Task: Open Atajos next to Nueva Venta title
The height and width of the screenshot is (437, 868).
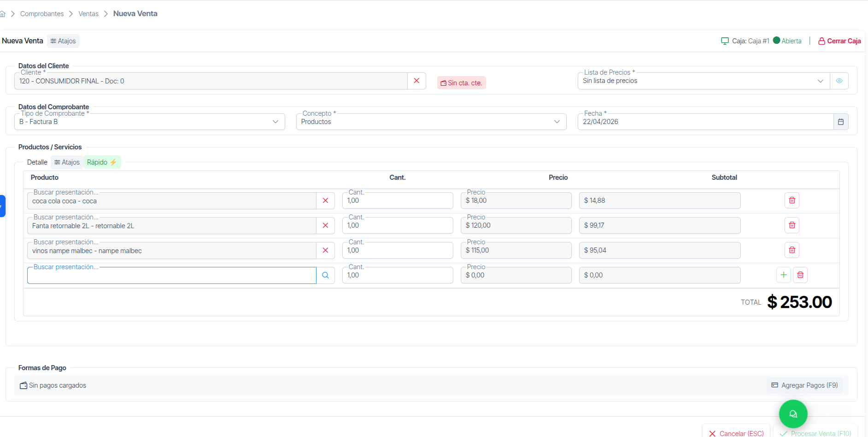Action: pos(63,41)
